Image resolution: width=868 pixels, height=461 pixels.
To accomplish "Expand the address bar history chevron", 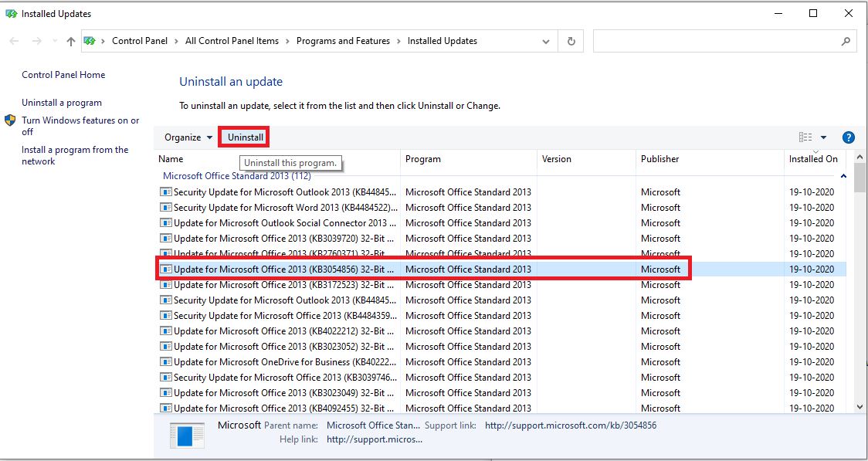I will click(x=546, y=40).
